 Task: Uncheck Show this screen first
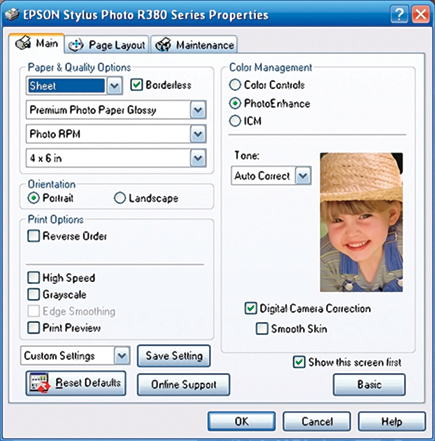(x=299, y=362)
